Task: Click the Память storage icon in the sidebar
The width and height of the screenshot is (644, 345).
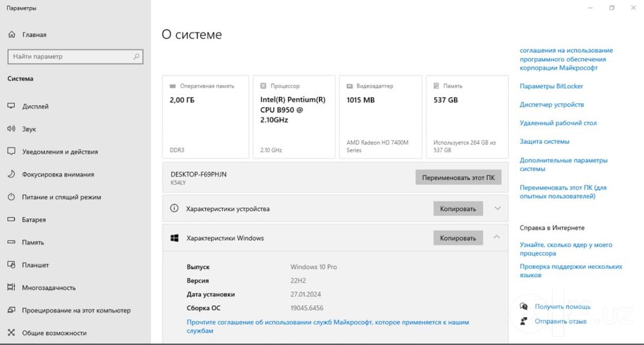Action: tap(12, 242)
